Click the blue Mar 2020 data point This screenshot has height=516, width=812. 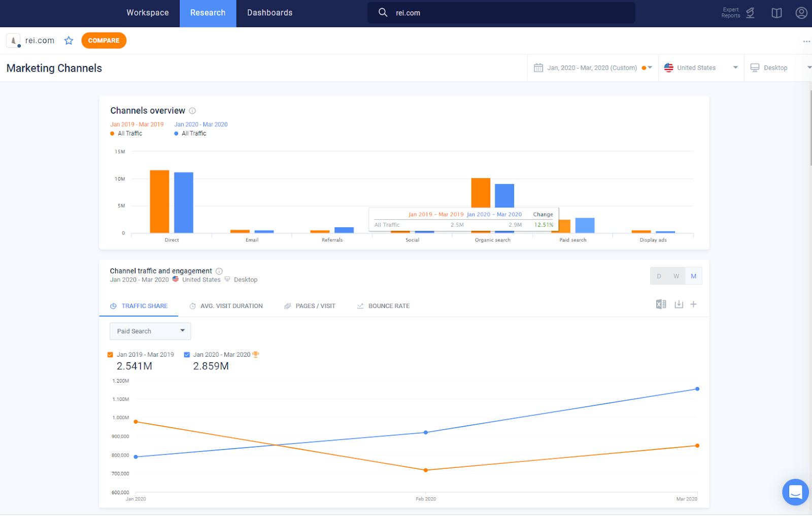[x=697, y=389]
